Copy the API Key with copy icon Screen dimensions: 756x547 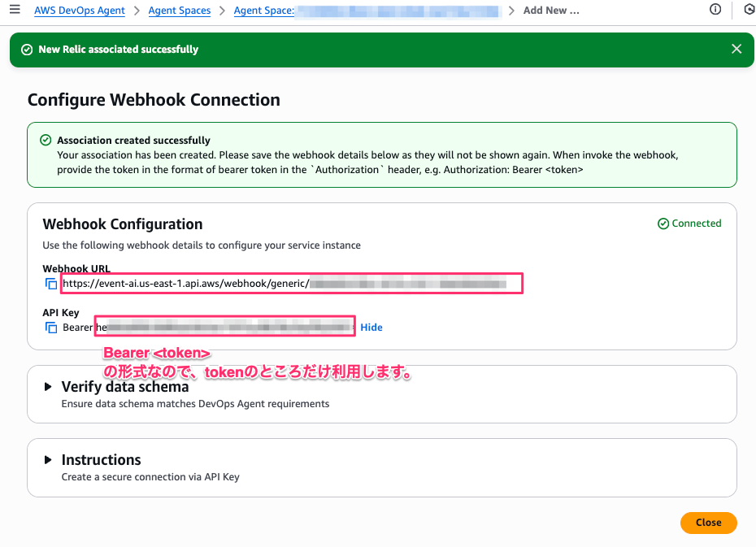click(x=51, y=328)
